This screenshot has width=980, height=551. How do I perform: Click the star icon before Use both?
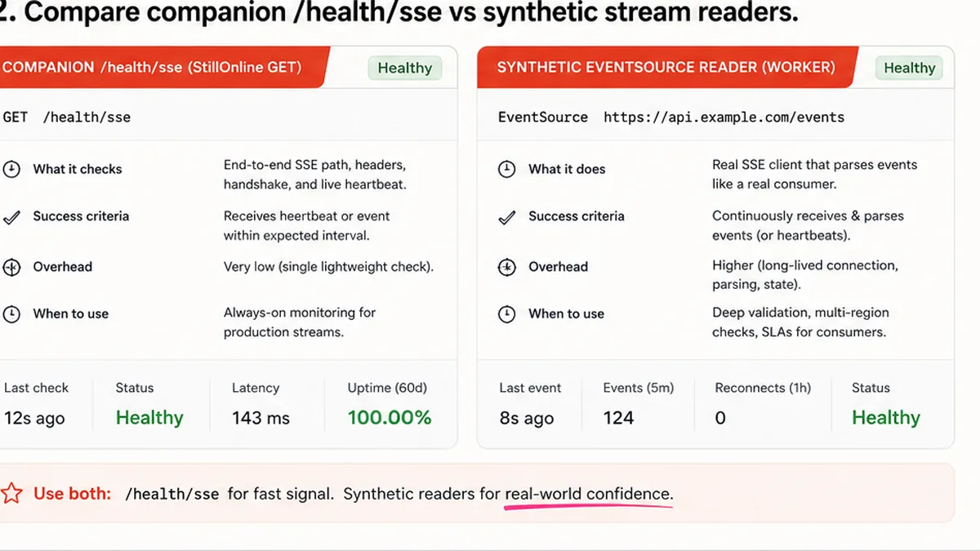[11, 494]
